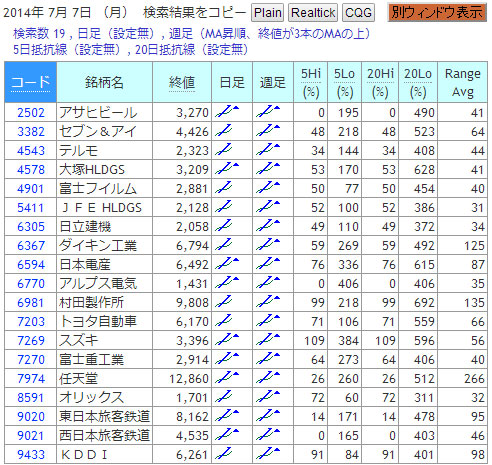Click daily chart icon for KDDI
Screen dimensions: 492x465
pyautogui.click(x=223, y=453)
